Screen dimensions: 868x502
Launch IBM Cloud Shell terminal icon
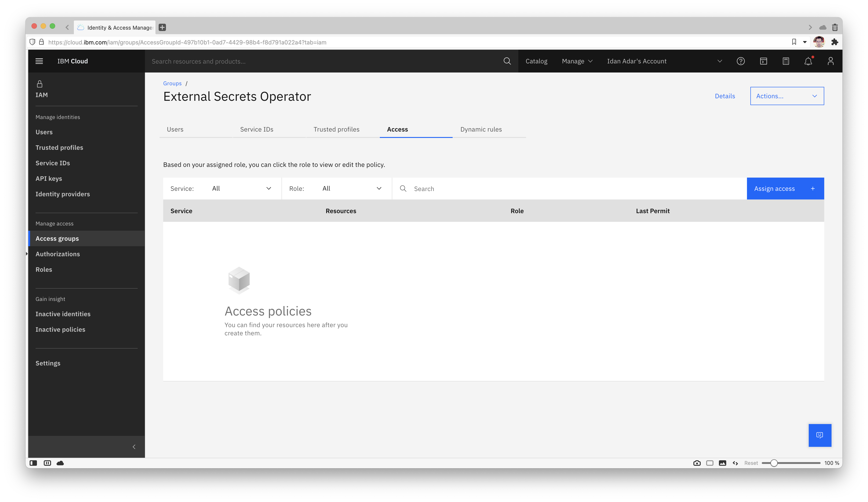coord(763,61)
